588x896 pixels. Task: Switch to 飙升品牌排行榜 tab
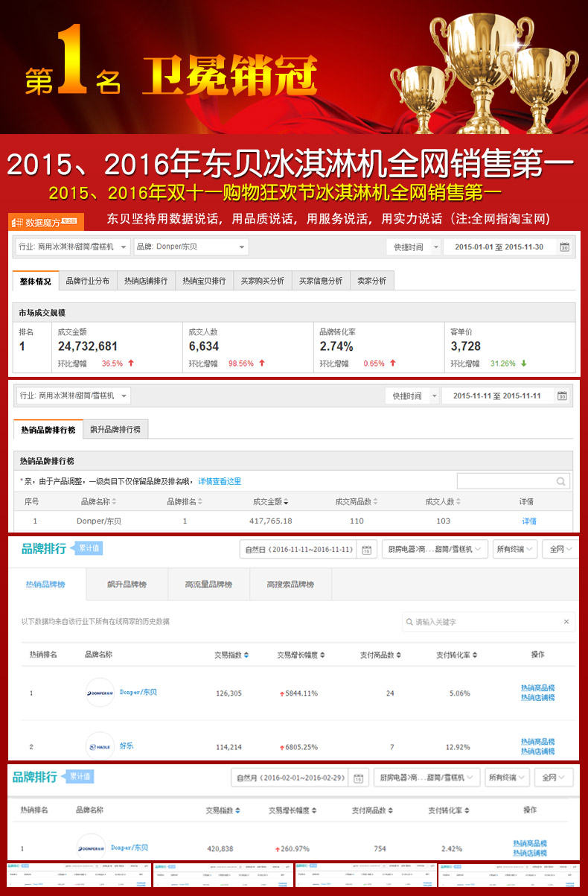pyautogui.click(x=115, y=430)
